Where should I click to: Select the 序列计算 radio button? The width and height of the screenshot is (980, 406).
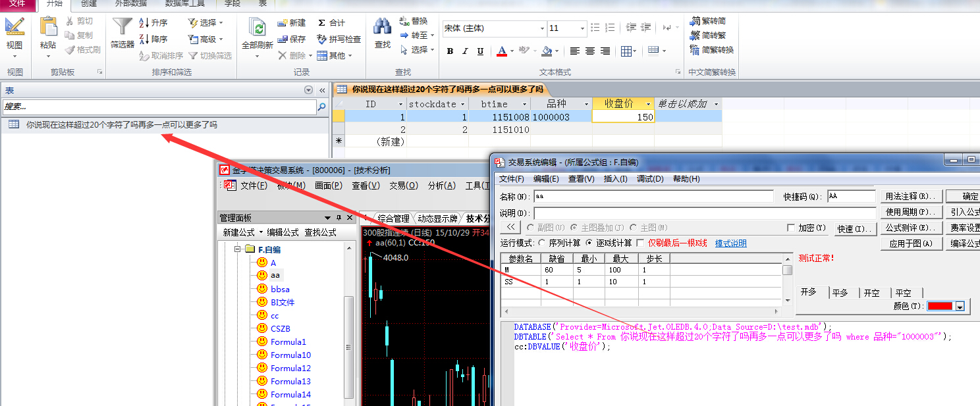point(542,243)
